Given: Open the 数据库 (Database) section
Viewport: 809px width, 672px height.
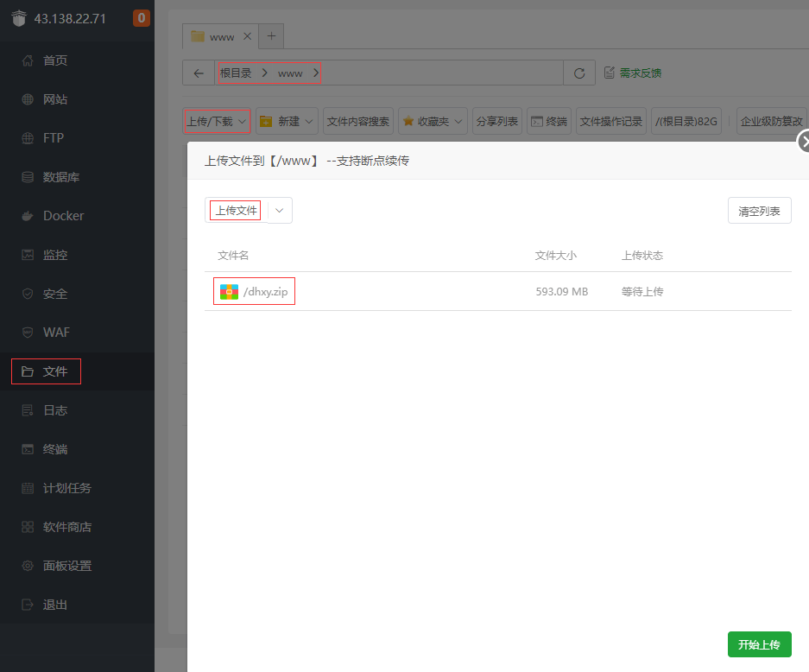Looking at the screenshot, I should pos(54,176).
